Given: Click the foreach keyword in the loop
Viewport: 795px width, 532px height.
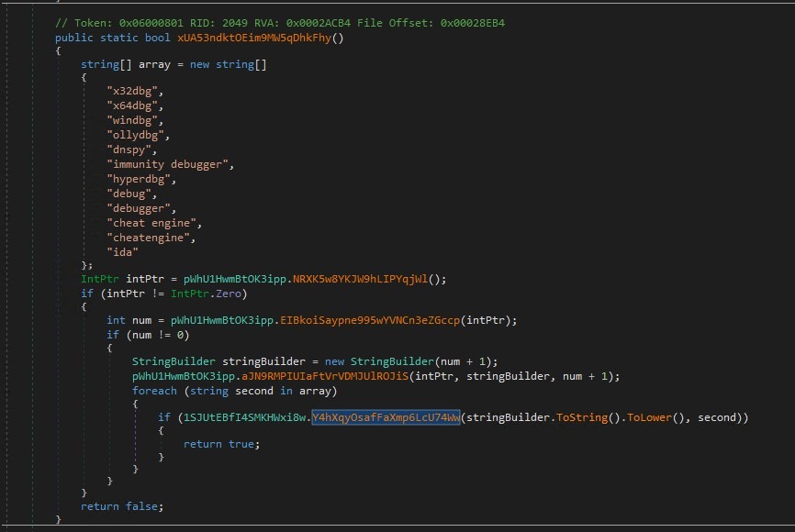Looking at the screenshot, I should point(154,391).
